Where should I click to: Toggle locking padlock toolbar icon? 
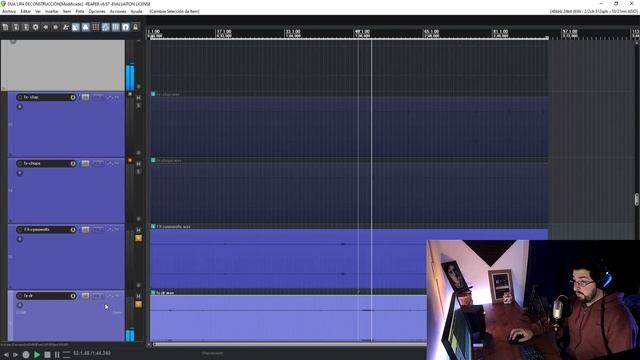pyautogui.click(x=136, y=27)
